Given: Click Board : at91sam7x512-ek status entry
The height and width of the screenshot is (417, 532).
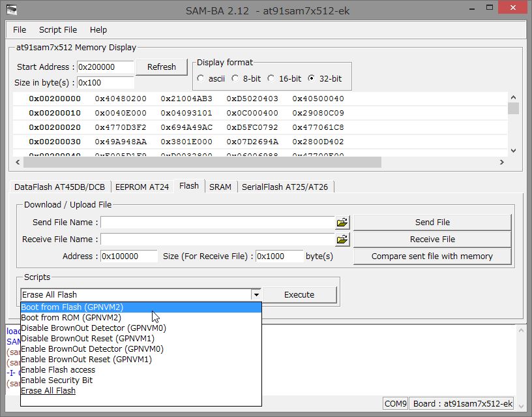Looking at the screenshot, I should [x=462, y=404].
